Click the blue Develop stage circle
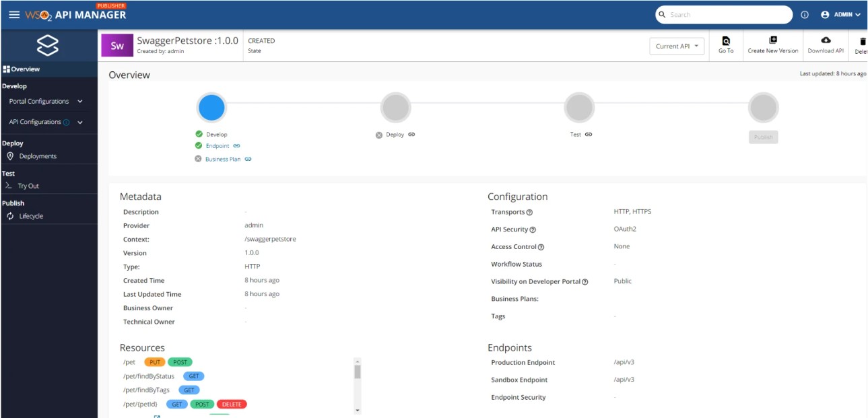 click(211, 107)
